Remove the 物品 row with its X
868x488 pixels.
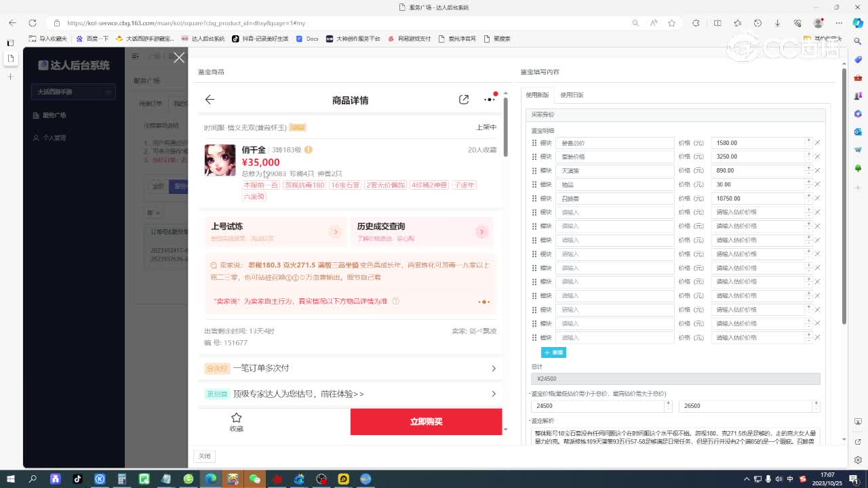coord(817,184)
